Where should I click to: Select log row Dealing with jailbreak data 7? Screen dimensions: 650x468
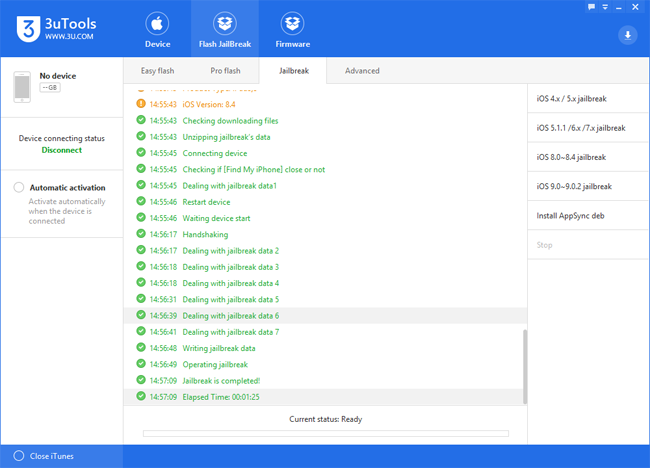(325, 332)
